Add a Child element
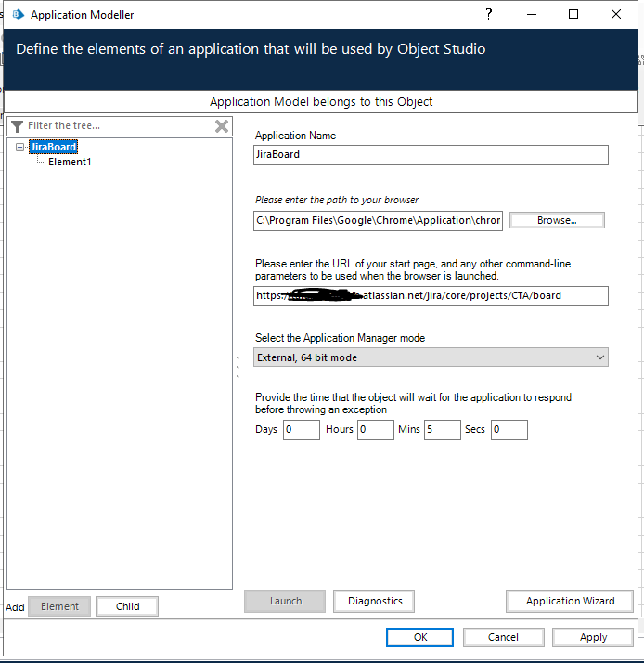The height and width of the screenshot is (663, 644). click(127, 606)
